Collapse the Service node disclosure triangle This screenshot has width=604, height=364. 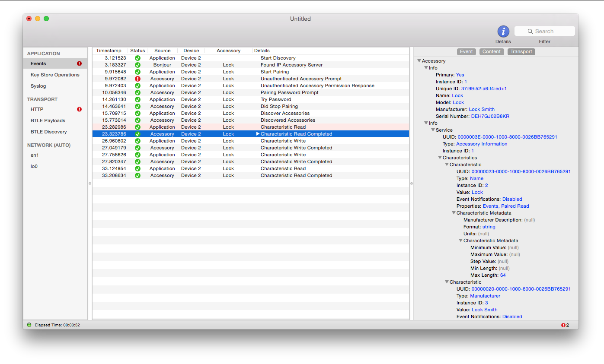tap(433, 130)
